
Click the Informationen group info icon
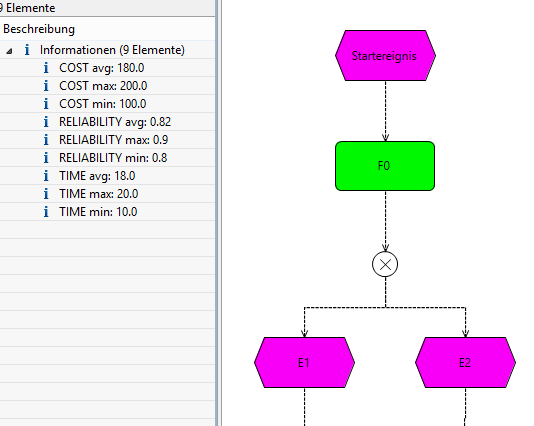[27, 50]
